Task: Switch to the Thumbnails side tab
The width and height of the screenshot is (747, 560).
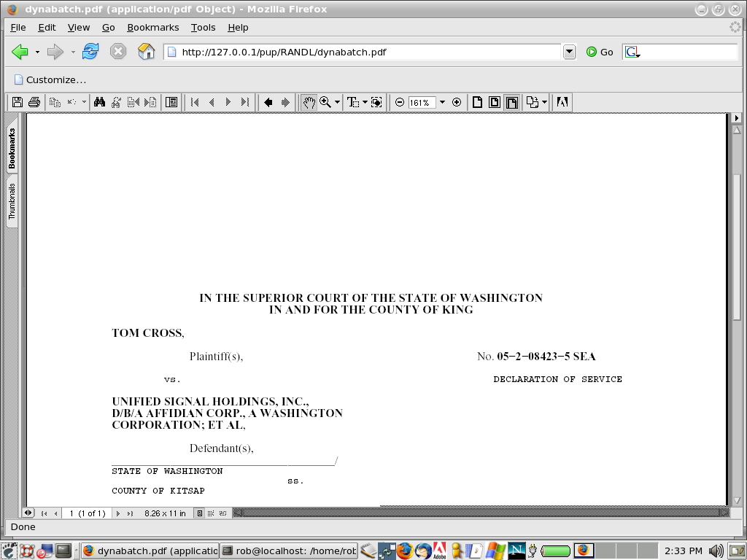Action: click(x=12, y=202)
